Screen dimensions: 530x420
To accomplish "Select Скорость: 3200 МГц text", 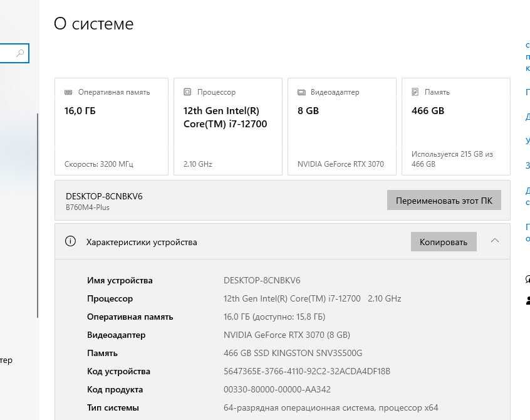I will (x=99, y=164).
